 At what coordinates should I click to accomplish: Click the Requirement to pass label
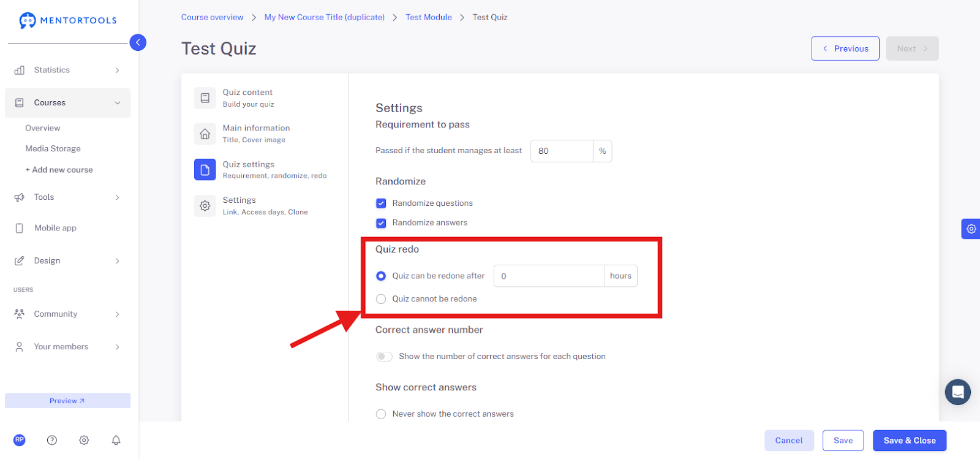[423, 124]
